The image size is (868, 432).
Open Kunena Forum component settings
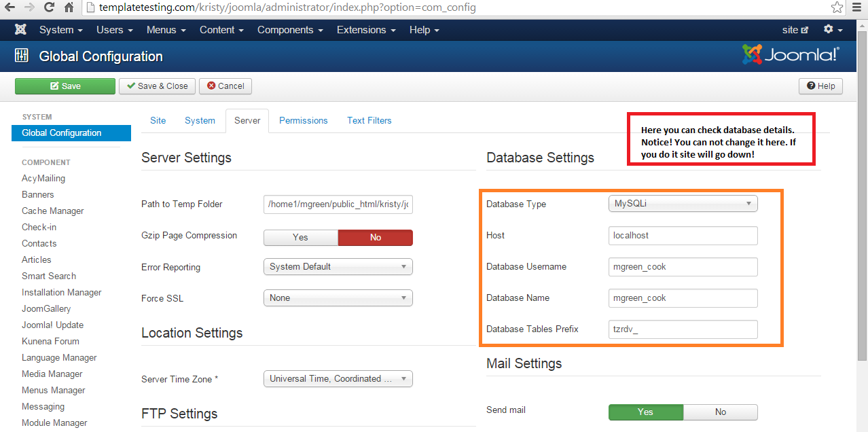click(x=50, y=341)
